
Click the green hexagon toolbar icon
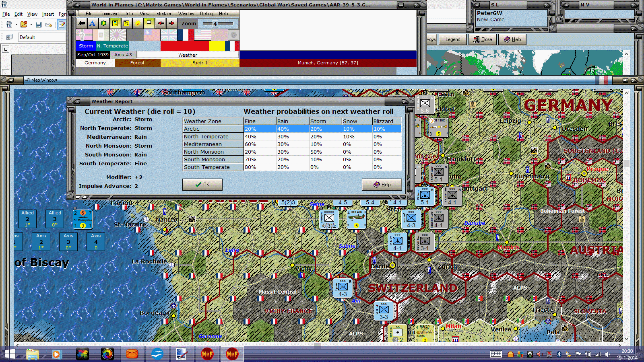coord(104,23)
